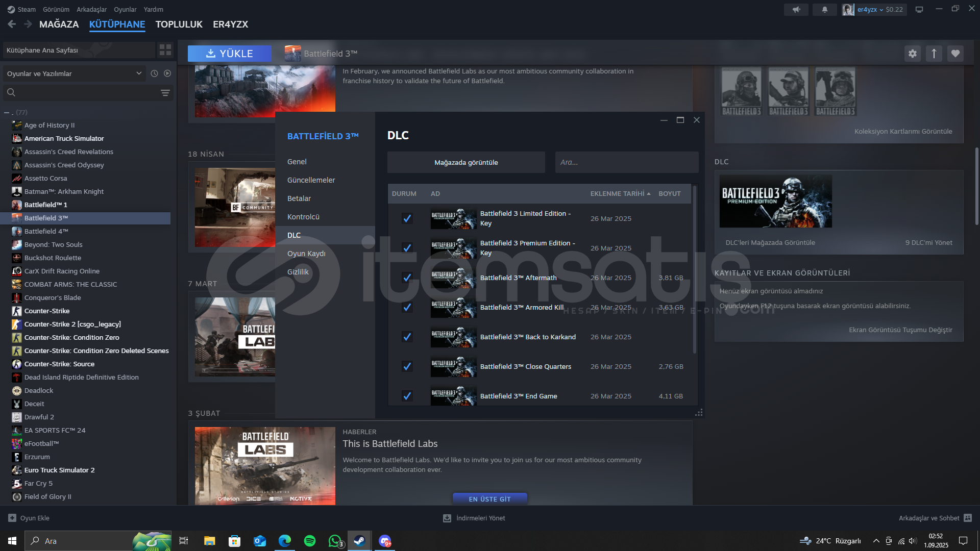Click the DLC search Ara field
Viewport: 980px width, 551px height.
(627, 162)
